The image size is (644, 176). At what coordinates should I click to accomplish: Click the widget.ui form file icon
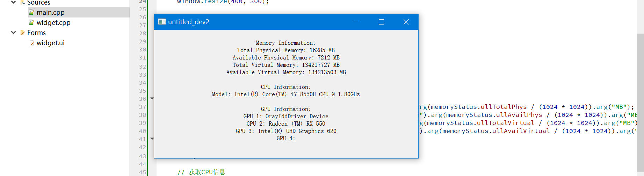pos(31,43)
